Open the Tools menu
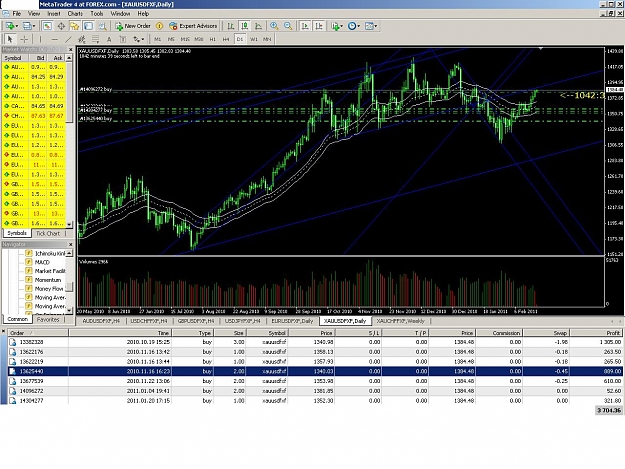Screen dimensions: 625x469 [97, 14]
